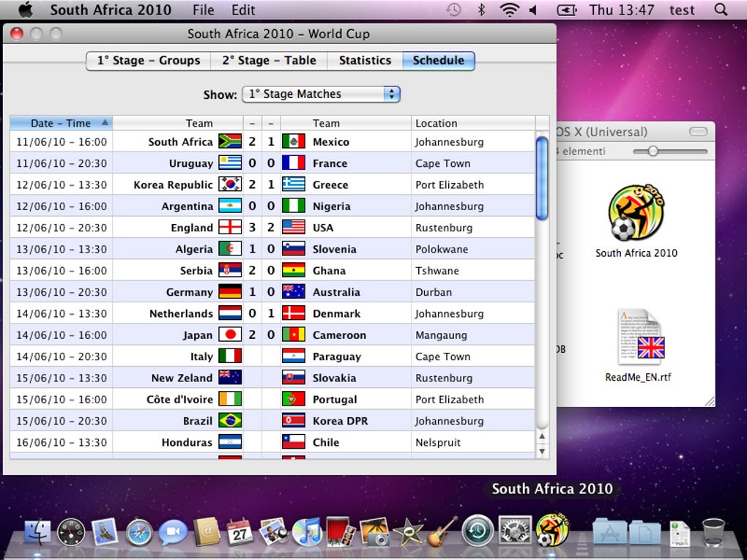Click the scroll up arrow of match table

[542, 436]
